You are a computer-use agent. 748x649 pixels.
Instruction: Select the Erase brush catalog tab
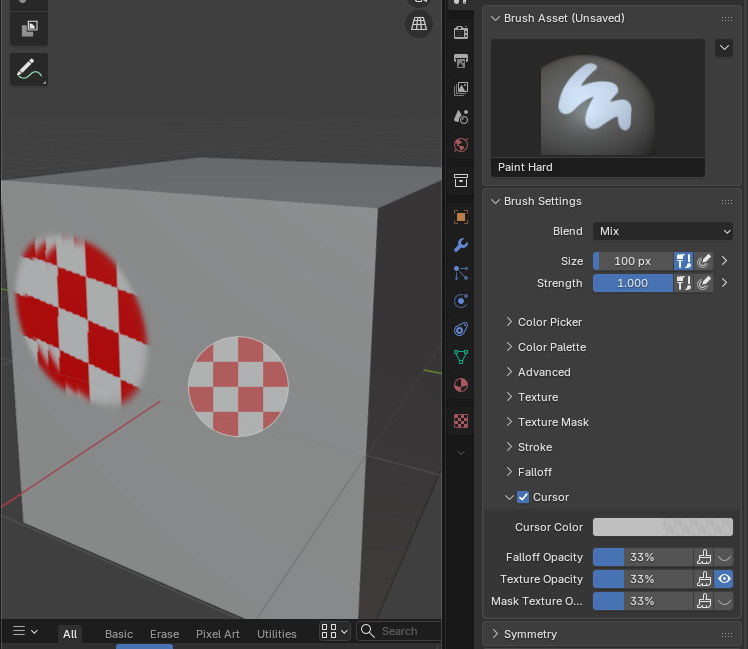tap(165, 634)
